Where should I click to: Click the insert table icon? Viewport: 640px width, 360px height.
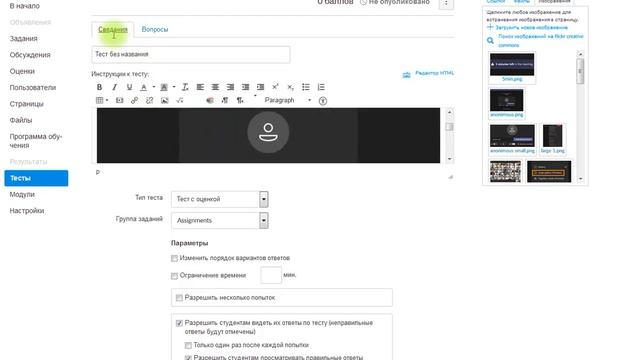point(99,100)
